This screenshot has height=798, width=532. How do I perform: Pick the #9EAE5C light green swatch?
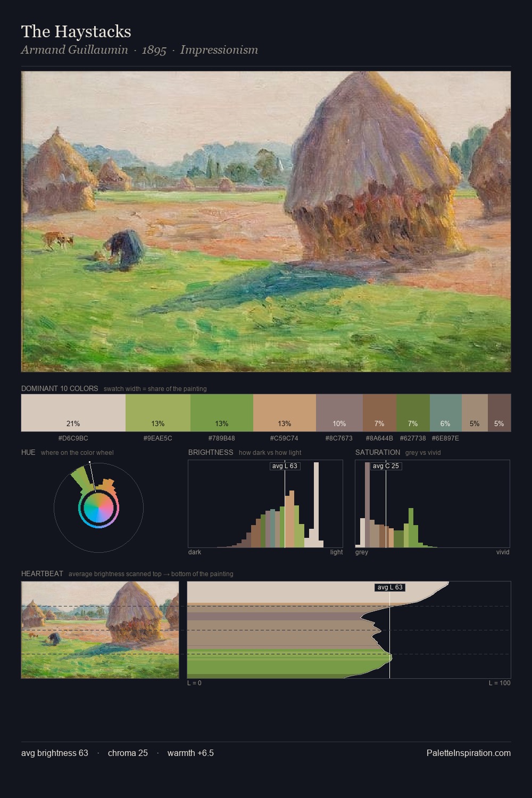(158, 413)
